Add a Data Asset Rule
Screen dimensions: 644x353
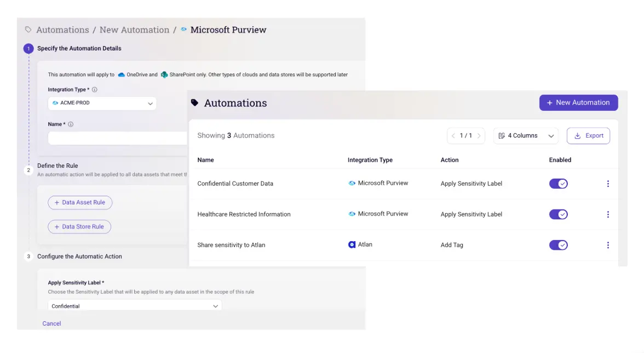(80, 203)
